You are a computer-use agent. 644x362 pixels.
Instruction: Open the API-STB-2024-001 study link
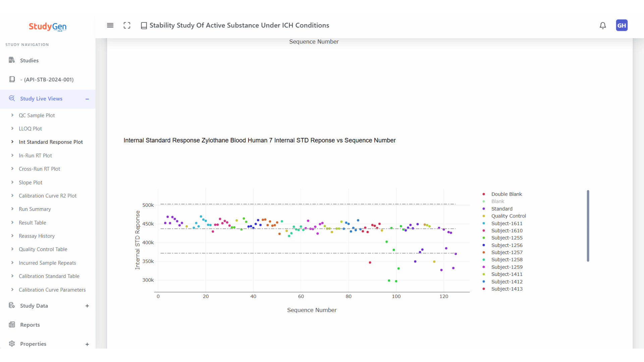point(47,79)
